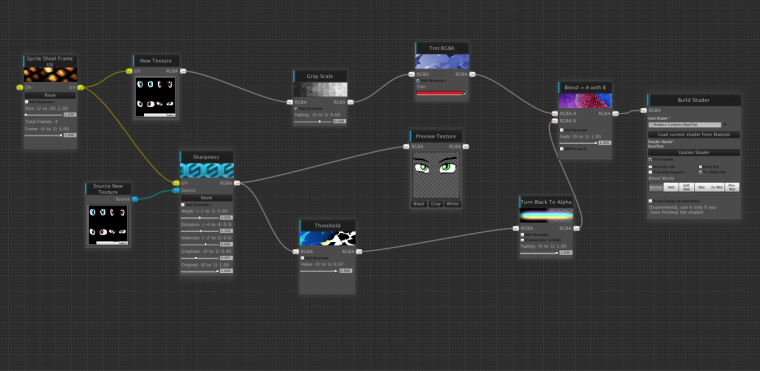Viewport: 760px width, 371px height.
Task: Select the Soft Add blend mode
Action: 686,187
